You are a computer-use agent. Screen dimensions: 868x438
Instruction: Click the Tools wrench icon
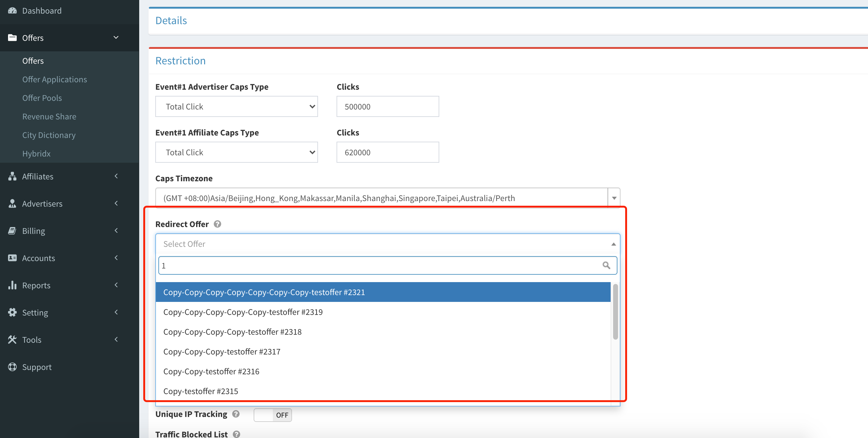coord(12,340)
